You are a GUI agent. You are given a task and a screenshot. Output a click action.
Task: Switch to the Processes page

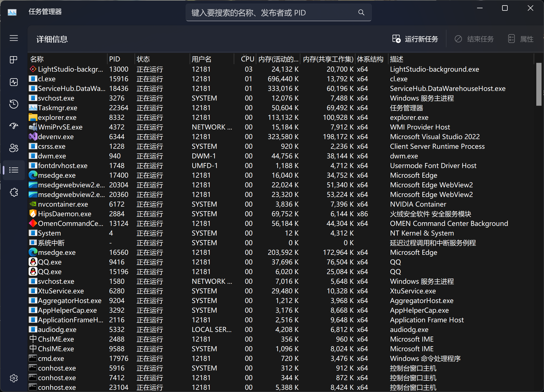[13, 60]
